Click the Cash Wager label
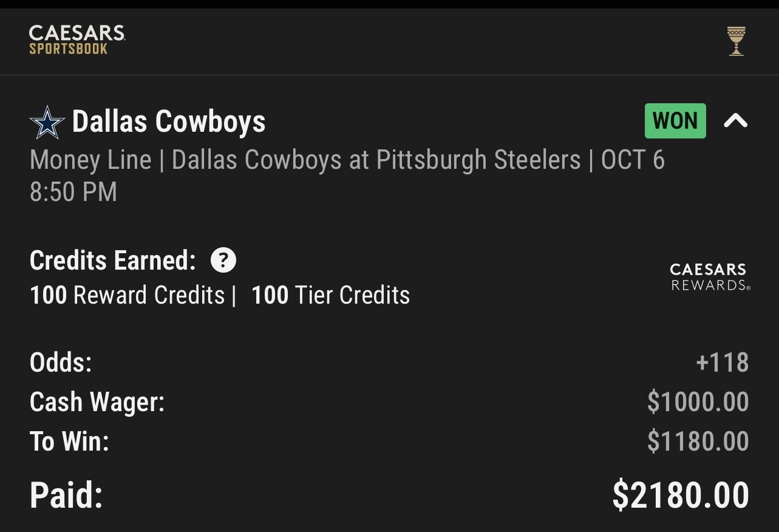Image resolution: width=779 pixels, height=532 pixels. (97, 402)
